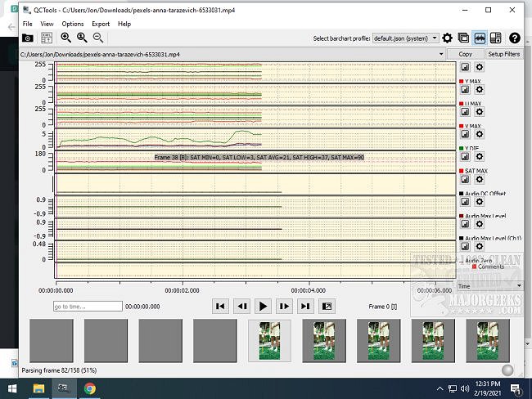Click the go to time input field
The width and height of the screenshot is (532, 399).
click(x=86, y=307)
